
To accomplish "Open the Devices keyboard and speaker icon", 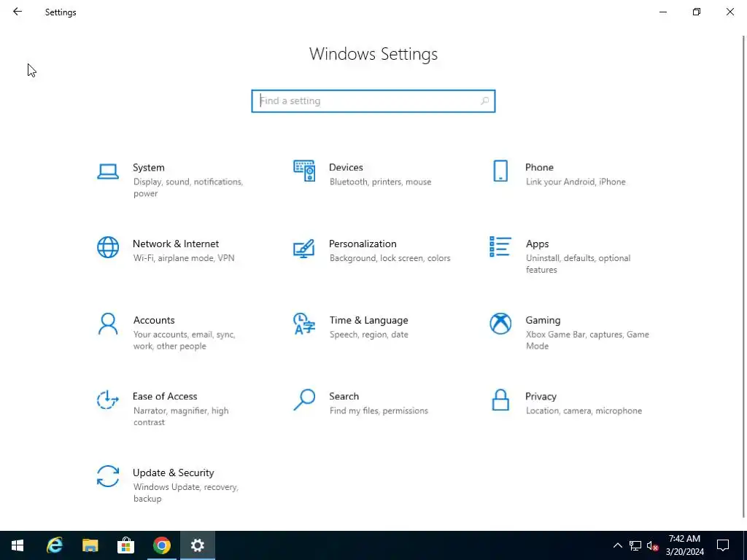I will 304,171.
